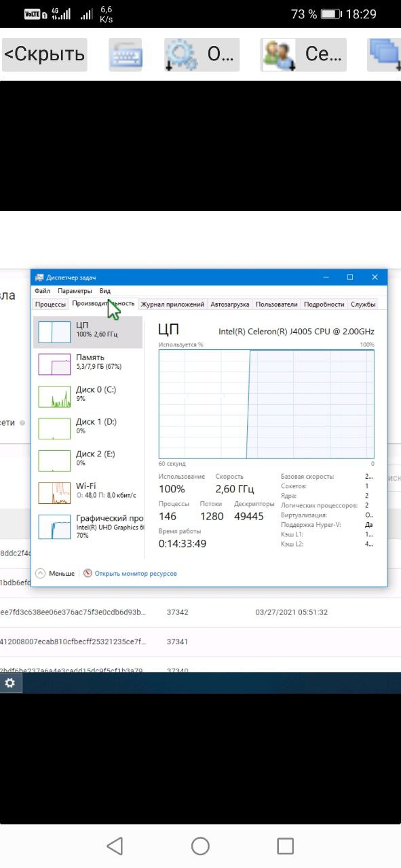Switch to the Процессы tab
401x868 pixels.
point(50,304)
